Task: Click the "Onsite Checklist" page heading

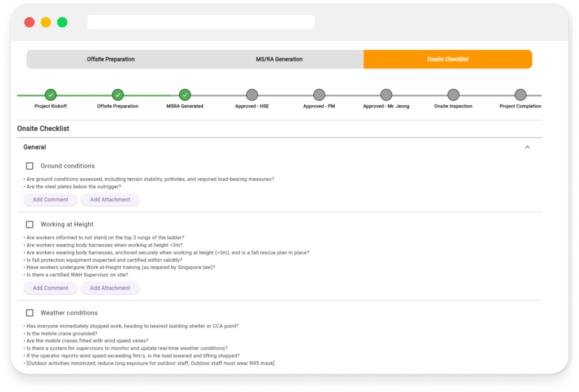Action: [x=43, y=128]
